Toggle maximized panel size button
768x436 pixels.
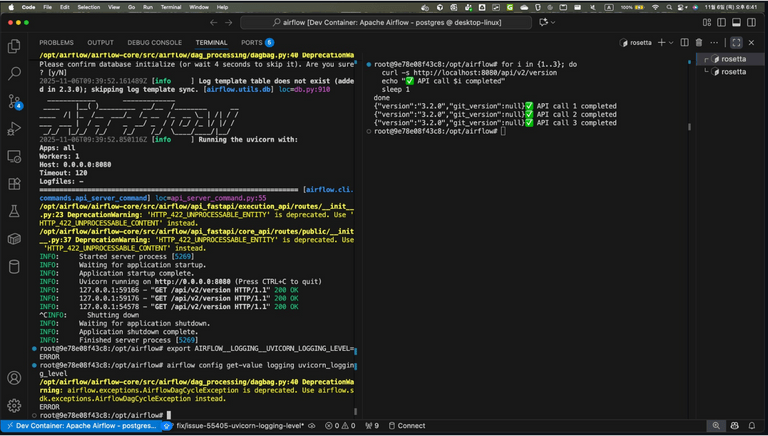click(x=736, y=43)
